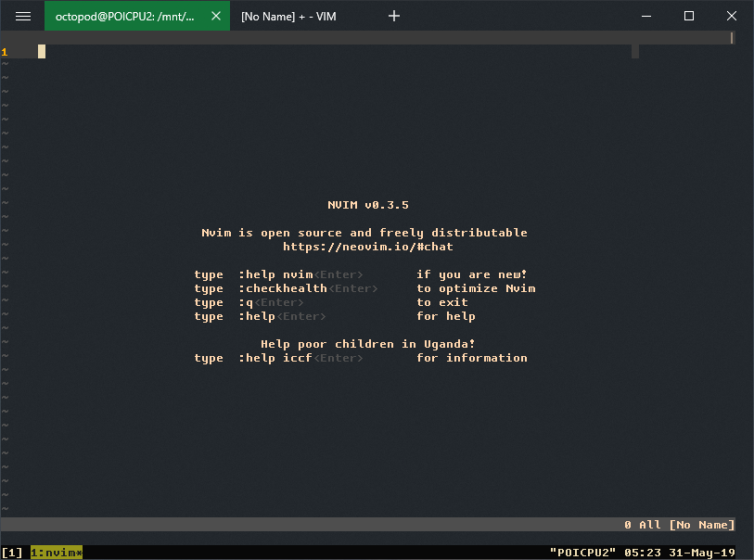
Task: Close the octopod@POICPU2 tab
Action: (216, 16)
